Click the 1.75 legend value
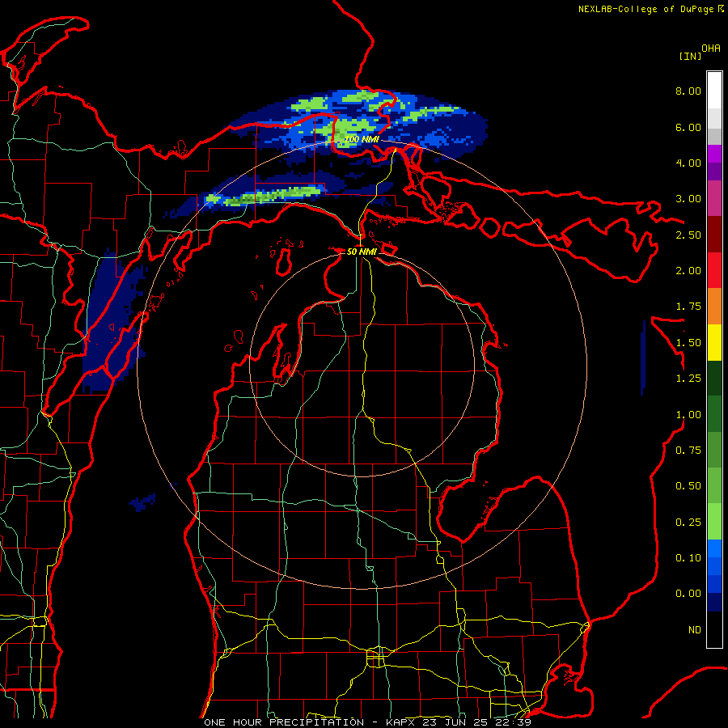The image size is (728, 728). click(x=688, y=307)
